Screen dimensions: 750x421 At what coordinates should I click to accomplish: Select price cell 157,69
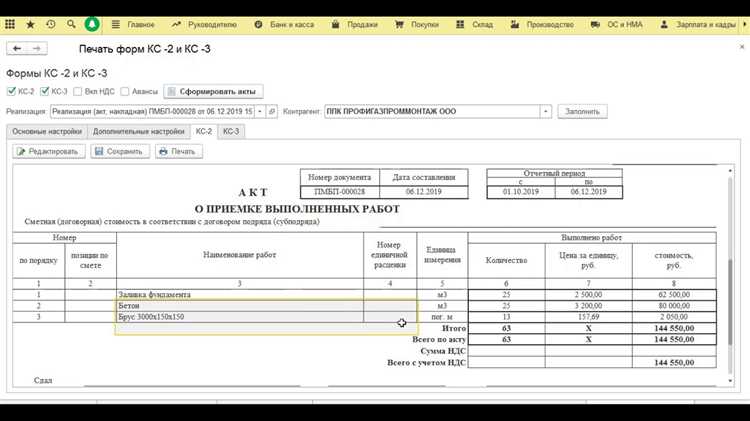[588, 317]
